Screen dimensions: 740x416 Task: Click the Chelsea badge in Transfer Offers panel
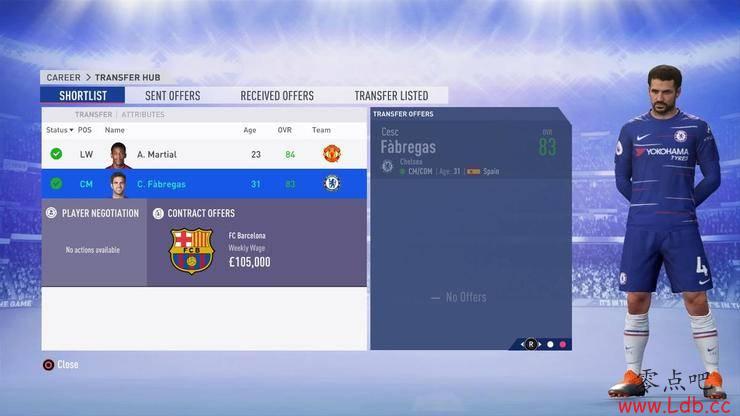(x=387, y=166)
